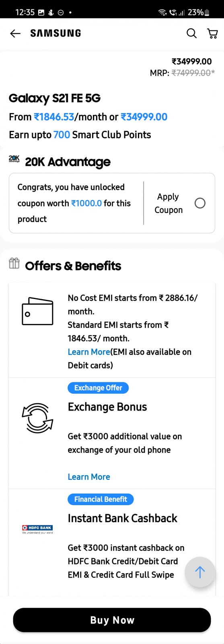Viewport: 224px width, 644px height.
Task: Tap the Buy Now button
Action: pyautogui.click(x=112, y=620)
